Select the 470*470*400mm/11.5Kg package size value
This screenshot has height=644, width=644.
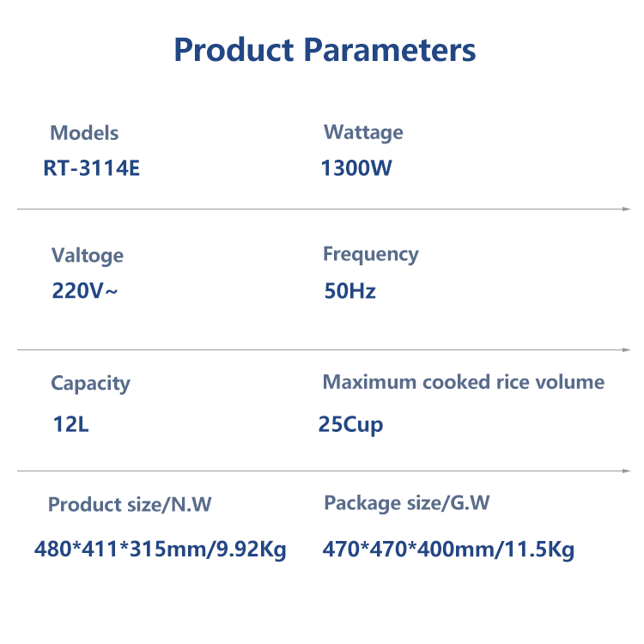click(448, 550)
